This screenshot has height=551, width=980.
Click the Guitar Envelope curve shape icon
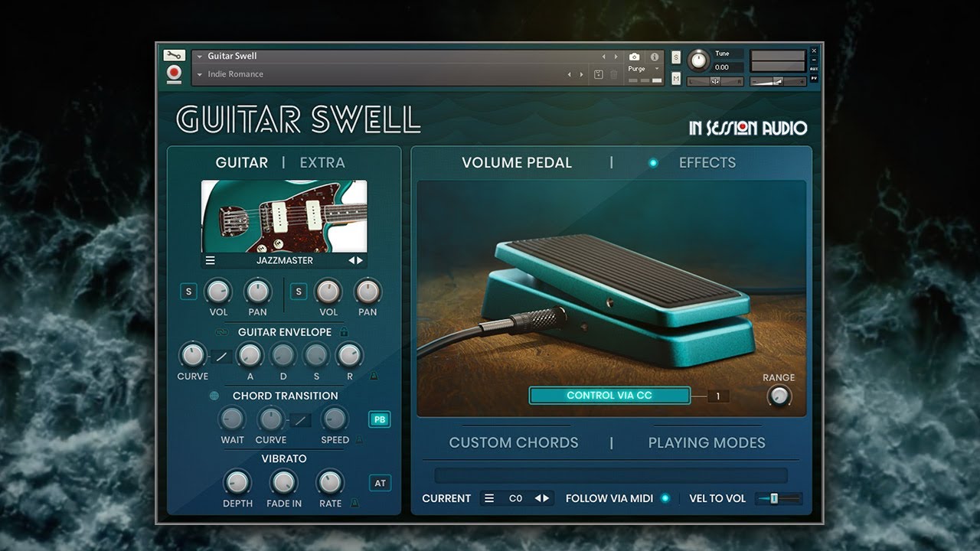click(x=222, y=356)
